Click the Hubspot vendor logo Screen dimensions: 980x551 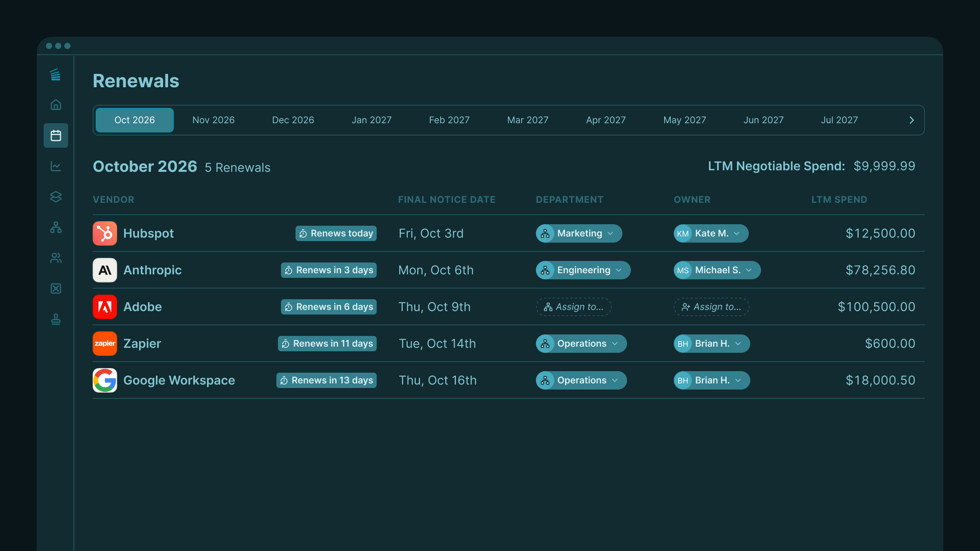pyautogui.click(x=105, y=233)
